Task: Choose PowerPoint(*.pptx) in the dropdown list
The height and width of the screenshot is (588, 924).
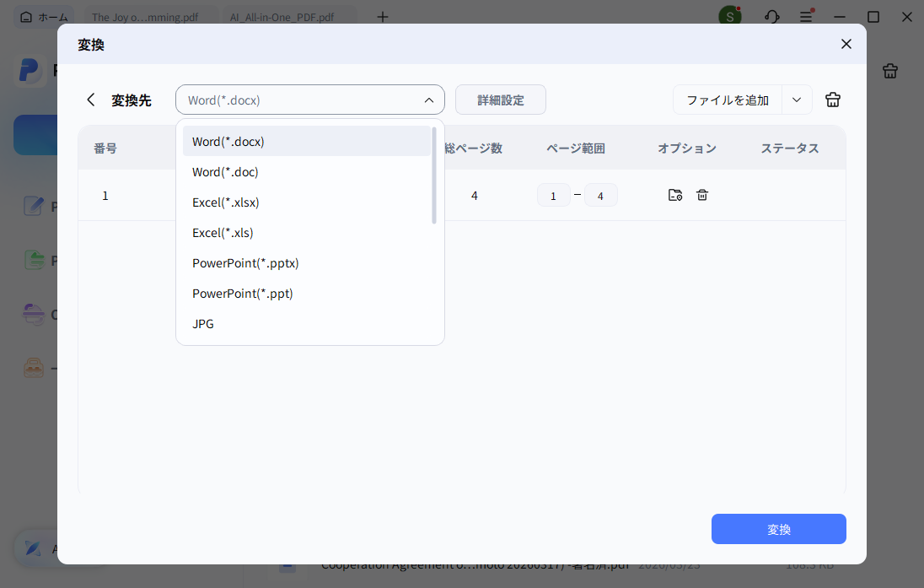Action: [x=245, y=263]
